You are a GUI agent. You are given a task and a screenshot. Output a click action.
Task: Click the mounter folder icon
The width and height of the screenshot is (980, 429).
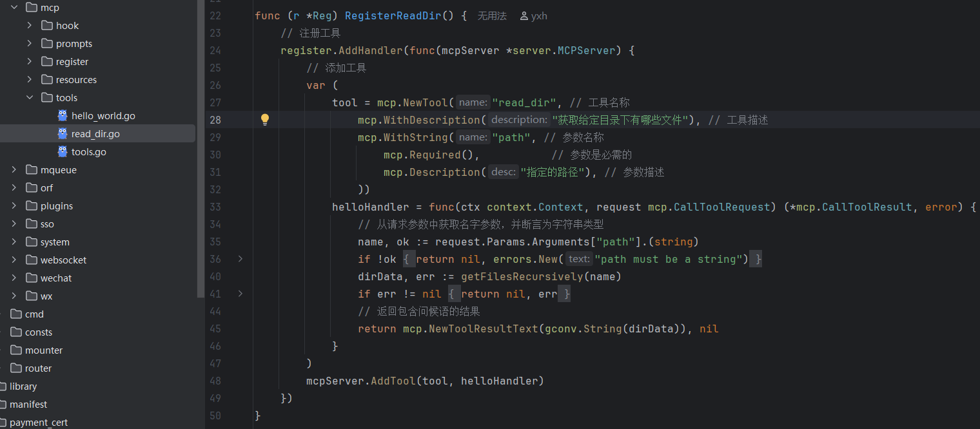(16, 350)
